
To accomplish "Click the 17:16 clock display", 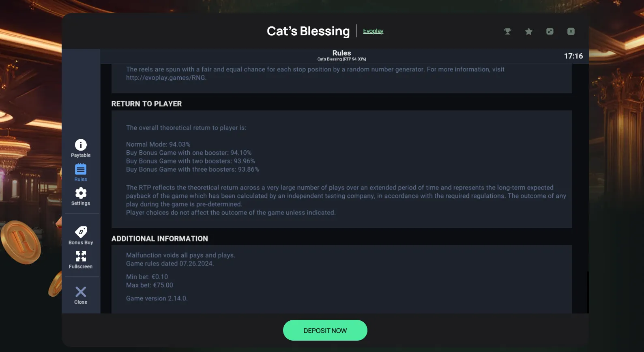I will (573, 56).
